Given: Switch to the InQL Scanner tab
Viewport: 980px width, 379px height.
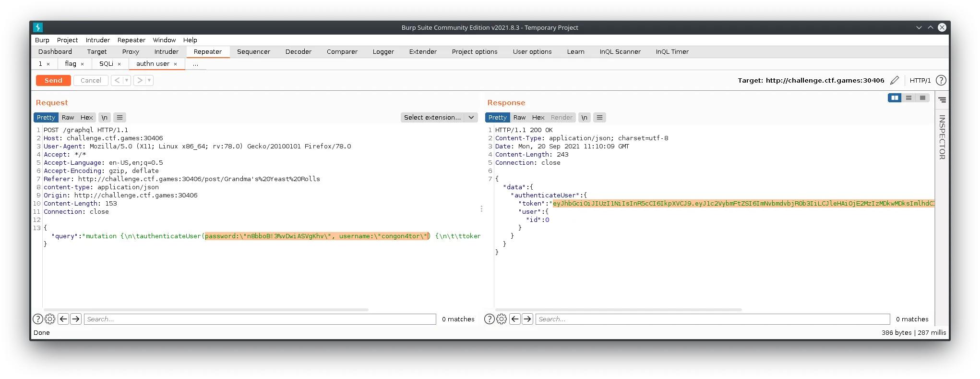Looking at the screenshot, I should 620,52.
